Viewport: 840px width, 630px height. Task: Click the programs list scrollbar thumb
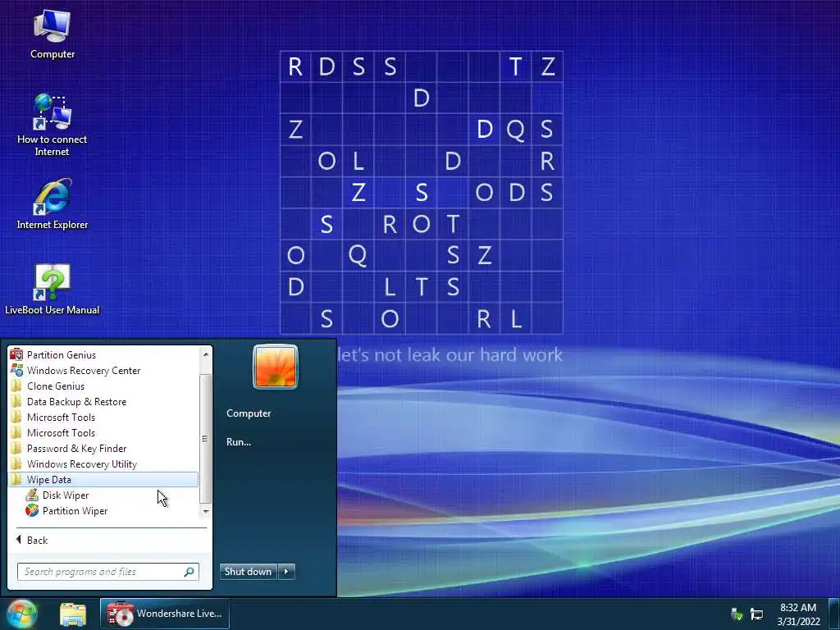click(206, 439)
